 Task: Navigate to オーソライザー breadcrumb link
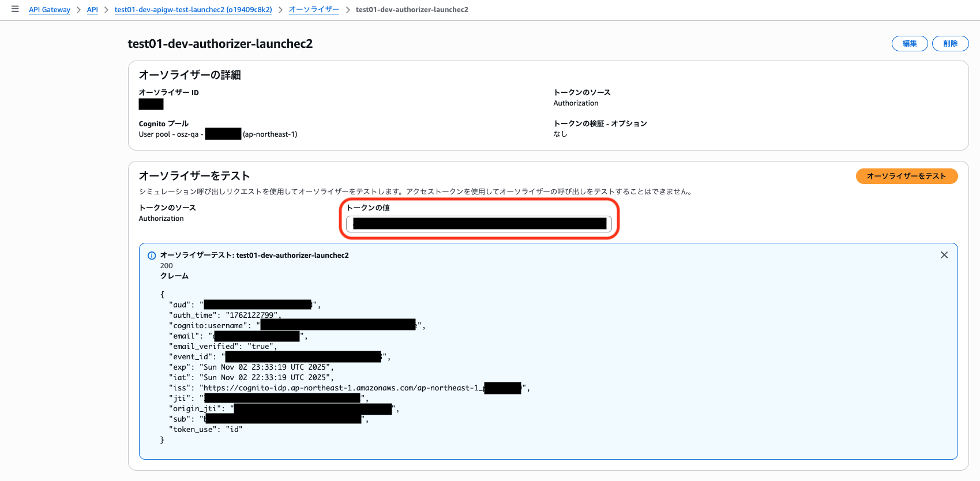(314, 10)
